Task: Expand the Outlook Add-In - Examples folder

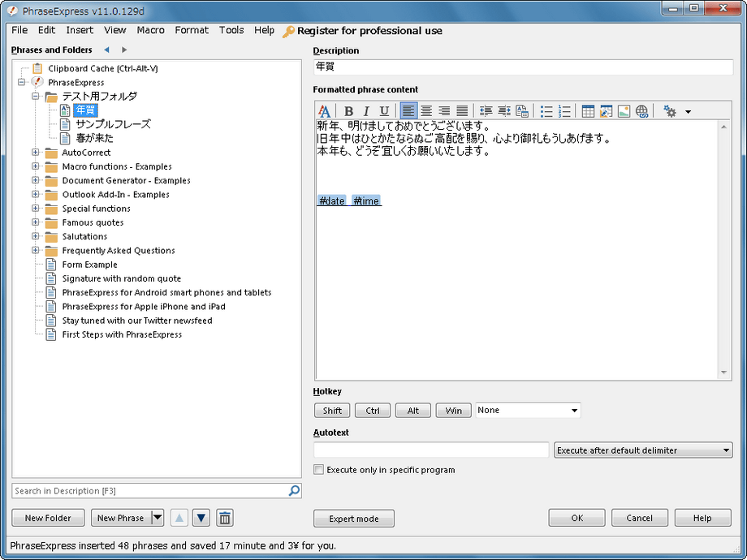Action: click(x=36, y=194)
